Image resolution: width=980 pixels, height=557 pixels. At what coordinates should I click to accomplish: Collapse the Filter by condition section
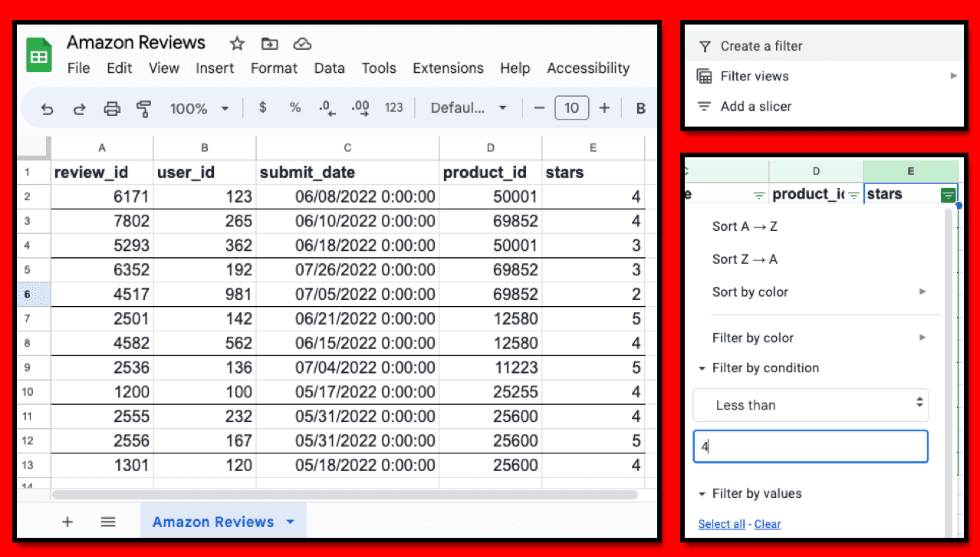tap(702, 369)
